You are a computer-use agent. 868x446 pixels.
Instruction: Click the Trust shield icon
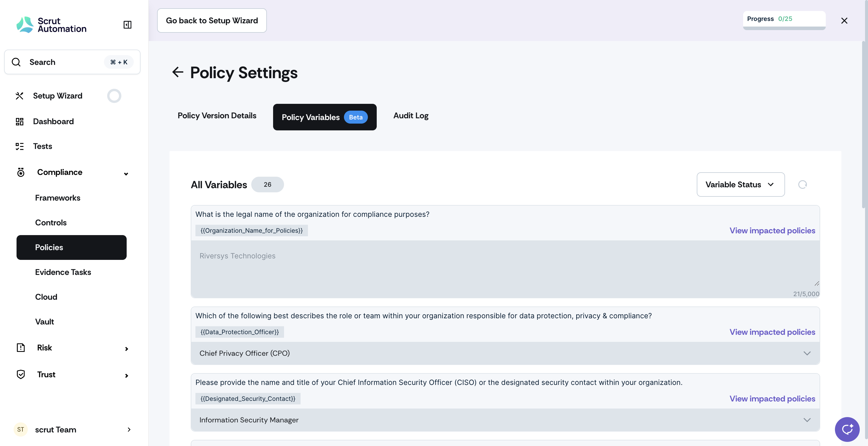point(21,374)
